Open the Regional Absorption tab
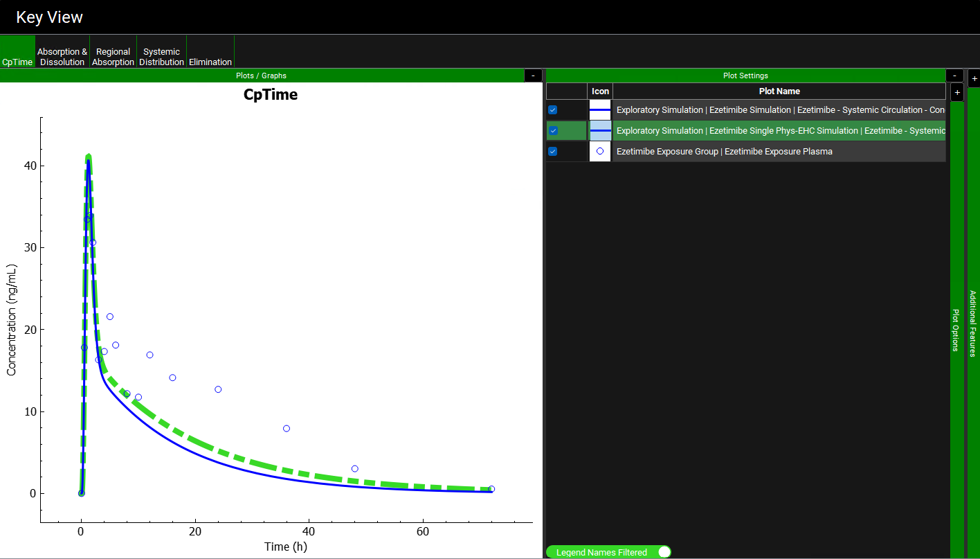980x559 pixels. [113, 57]
